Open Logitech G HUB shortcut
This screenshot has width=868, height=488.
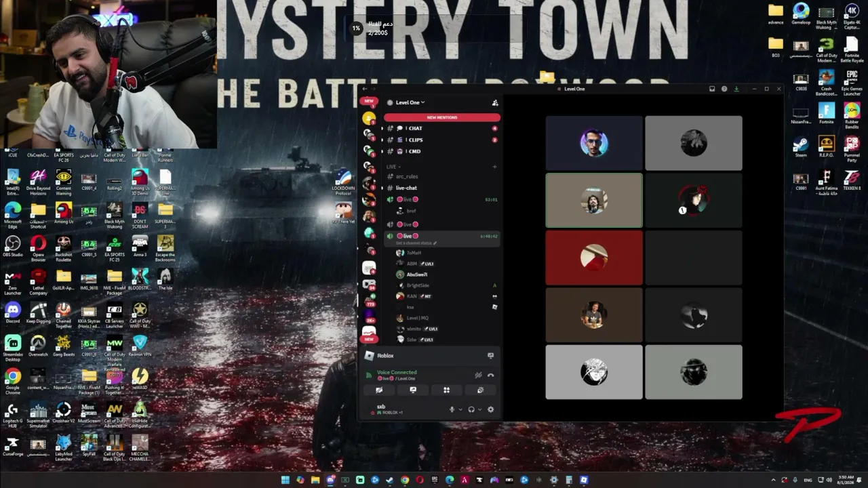[x=13, y=415]
